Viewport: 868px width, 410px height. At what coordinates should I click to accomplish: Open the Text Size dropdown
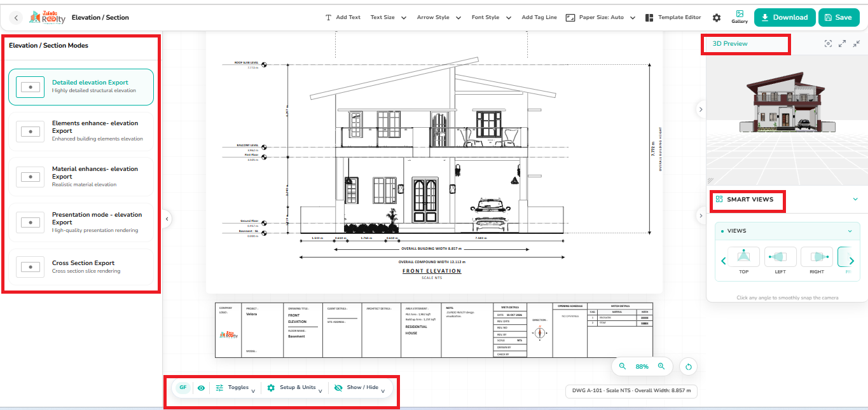point(389,18)
